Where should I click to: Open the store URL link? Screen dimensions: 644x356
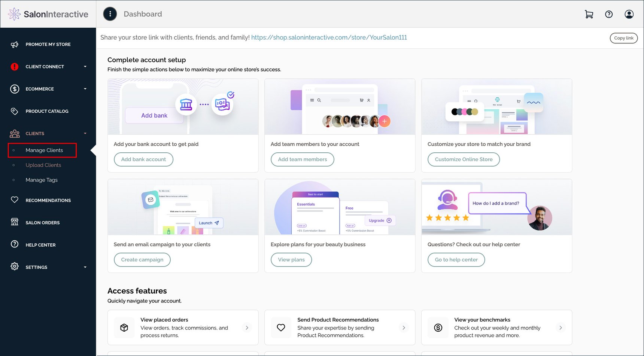[x=329, y=37]
